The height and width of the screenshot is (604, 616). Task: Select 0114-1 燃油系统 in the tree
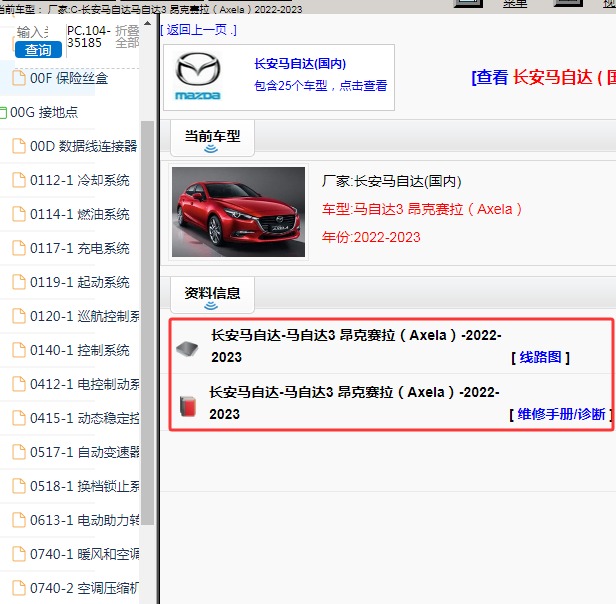point(80,214)
